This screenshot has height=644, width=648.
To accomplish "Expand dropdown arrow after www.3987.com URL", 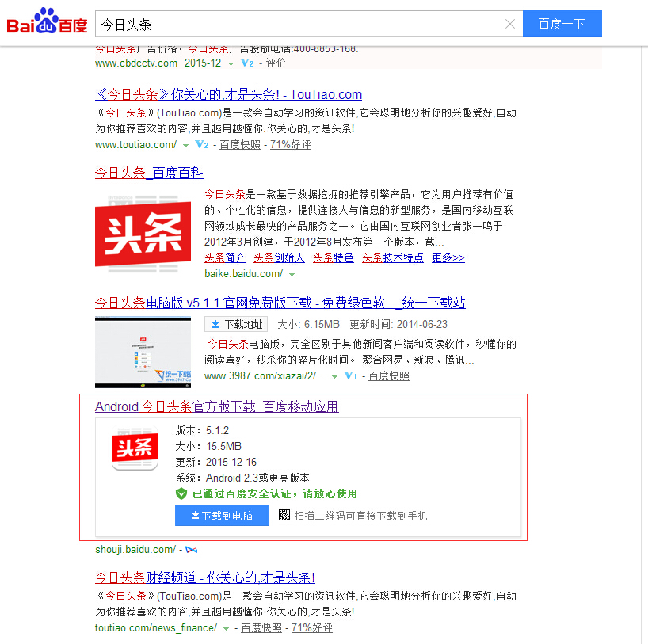I will pos(335,376).
